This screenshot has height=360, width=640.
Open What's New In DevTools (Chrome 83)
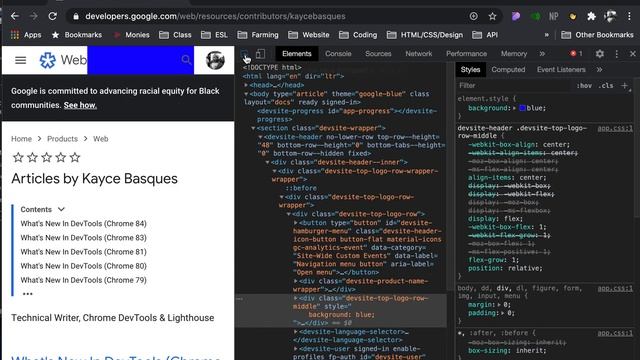coord(83,238)
